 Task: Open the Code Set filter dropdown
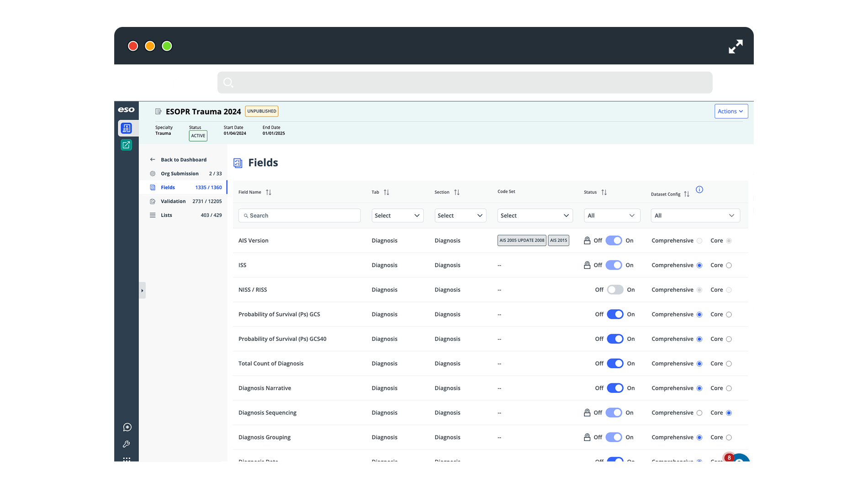[535, 216]
